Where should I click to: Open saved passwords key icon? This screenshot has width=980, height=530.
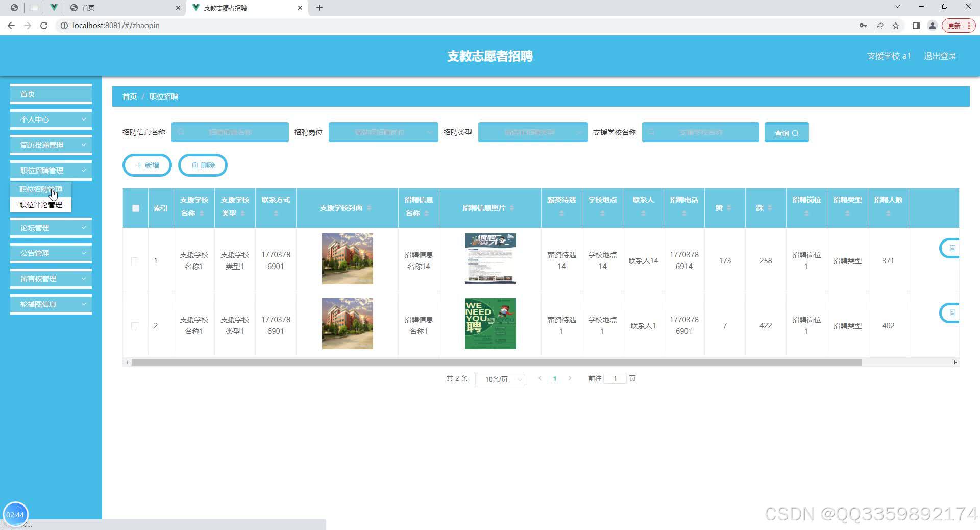tap(863, 26)
